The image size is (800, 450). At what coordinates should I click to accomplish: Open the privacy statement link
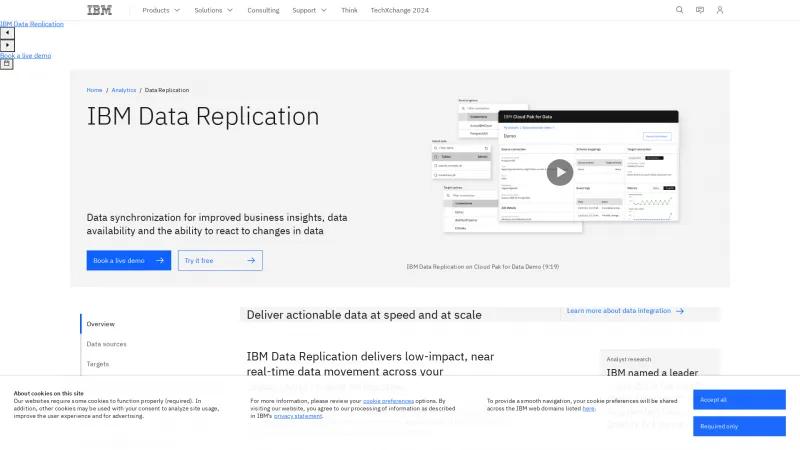pos(298,416)
